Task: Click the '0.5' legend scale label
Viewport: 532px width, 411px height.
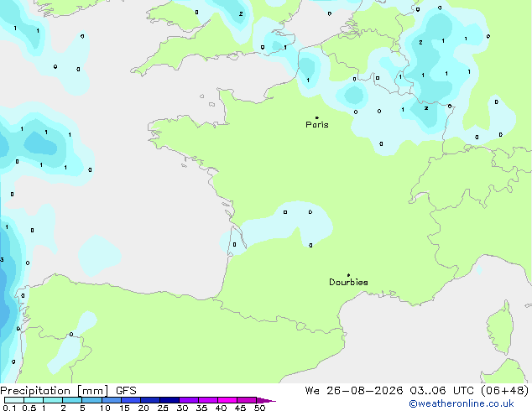Action: coord(29,408)
